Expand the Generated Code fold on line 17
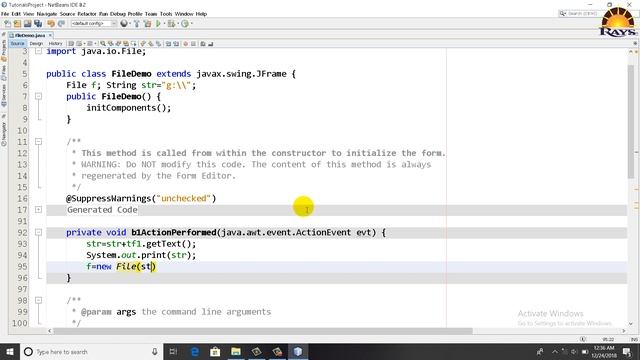The image size is (640, 360). tap(38, 209)
